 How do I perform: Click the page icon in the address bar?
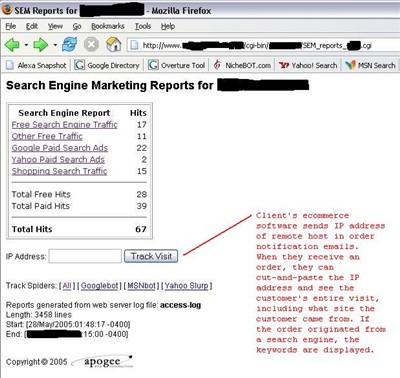pyautogui.click(x=134, y=45)
